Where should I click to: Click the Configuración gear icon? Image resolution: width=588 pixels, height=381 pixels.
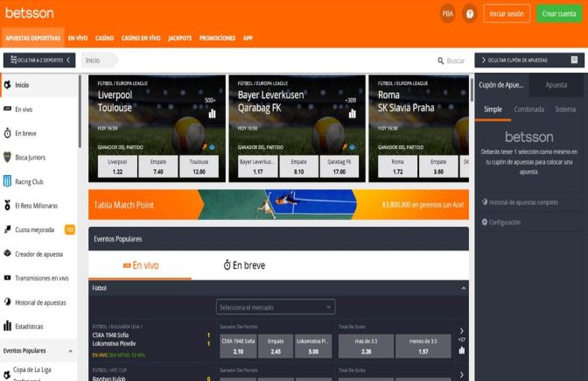coord(485,222)
